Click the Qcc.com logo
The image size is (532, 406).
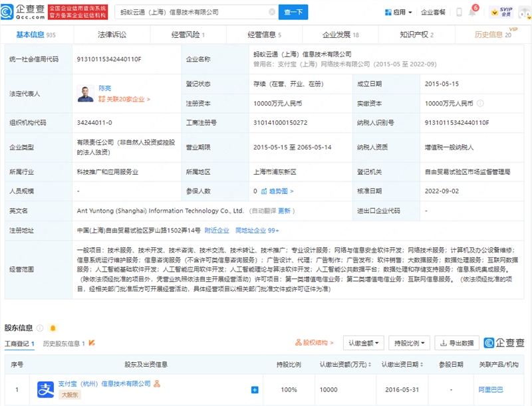[23, 12]
